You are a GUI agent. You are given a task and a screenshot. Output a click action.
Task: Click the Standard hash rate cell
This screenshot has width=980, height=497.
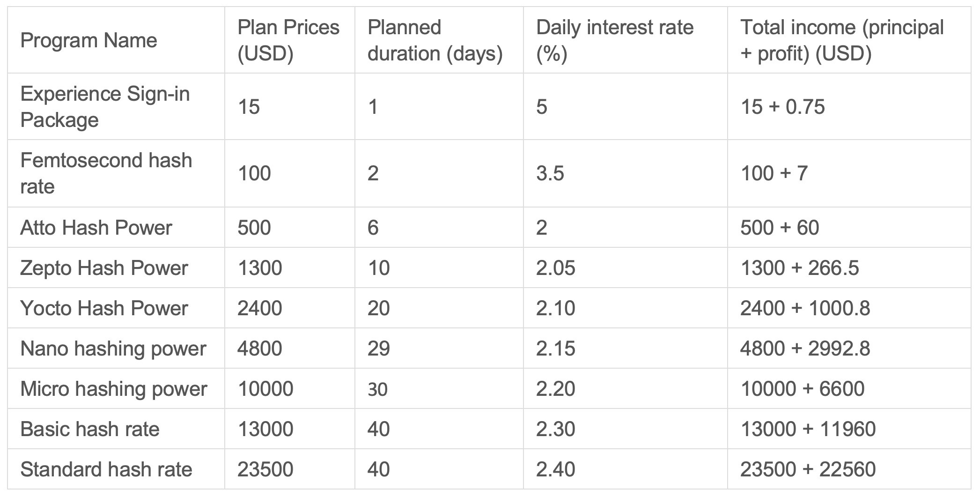(106, 469)
